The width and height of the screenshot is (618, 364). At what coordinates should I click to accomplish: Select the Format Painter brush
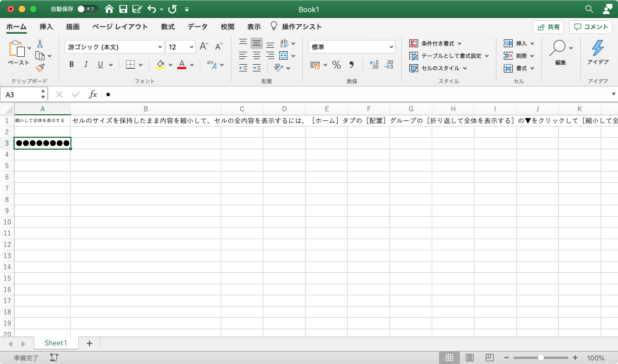40,68
